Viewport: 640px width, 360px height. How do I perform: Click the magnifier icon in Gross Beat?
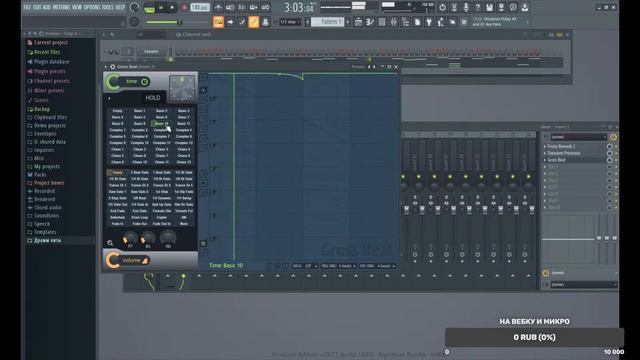110,243
